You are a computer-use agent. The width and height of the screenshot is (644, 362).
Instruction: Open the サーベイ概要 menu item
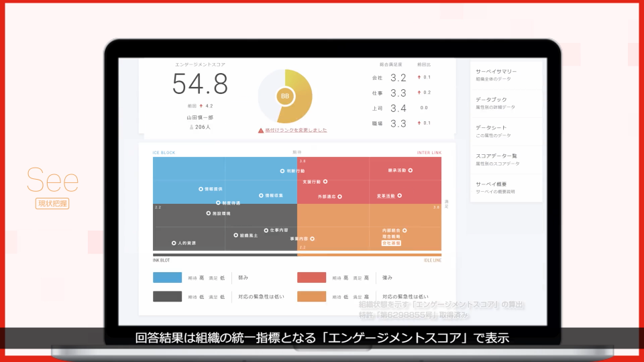coord(506,188)
